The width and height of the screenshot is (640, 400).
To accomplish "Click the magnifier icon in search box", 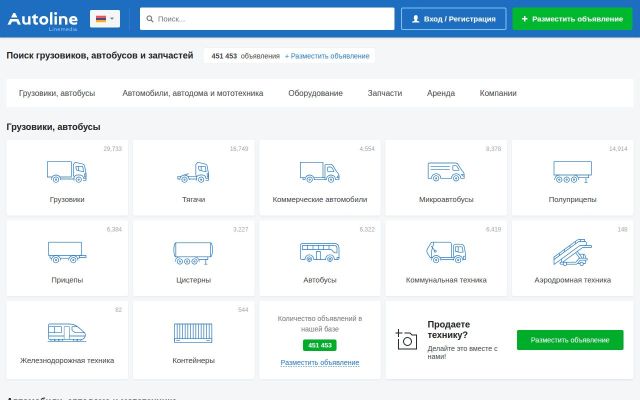I will pos(150,19).
